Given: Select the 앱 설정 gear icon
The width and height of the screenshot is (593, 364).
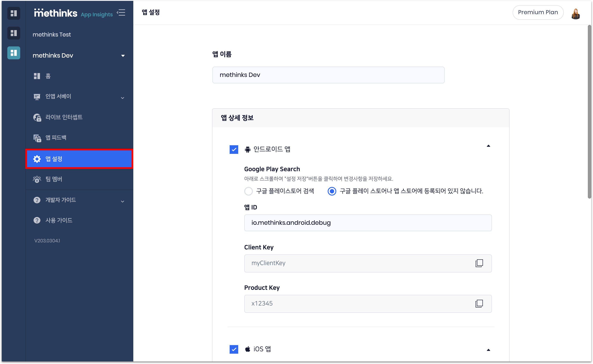Looking at the screenshot, I should [x=37, y=159].
